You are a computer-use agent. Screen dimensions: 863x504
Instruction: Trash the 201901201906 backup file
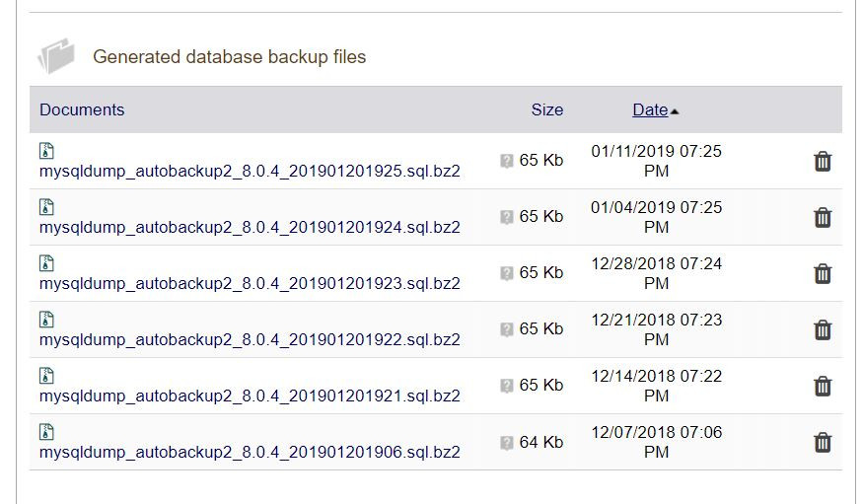point(823,443)
